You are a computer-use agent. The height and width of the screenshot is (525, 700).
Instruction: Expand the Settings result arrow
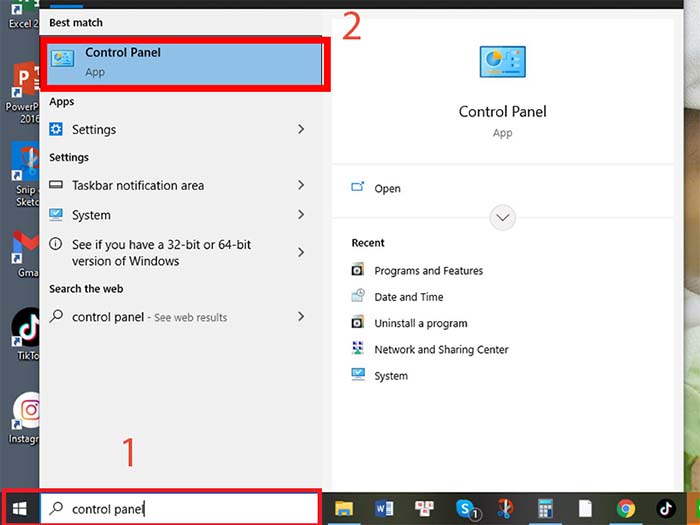(x=301, y=129)
